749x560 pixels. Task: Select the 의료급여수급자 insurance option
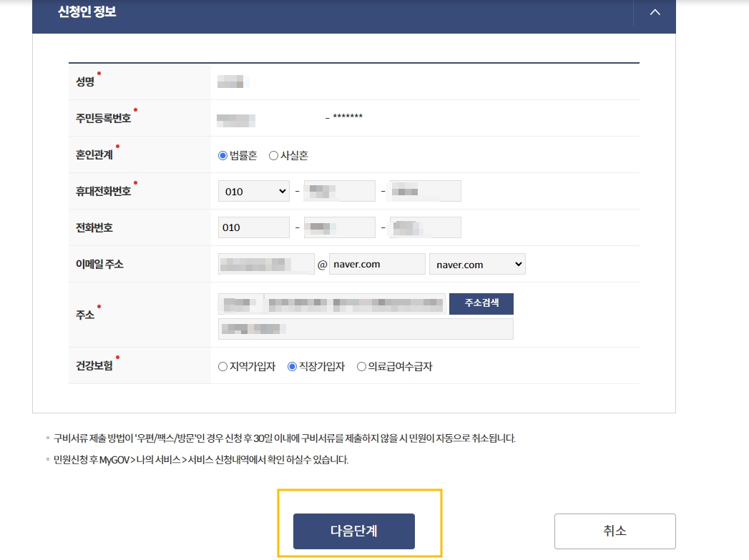[362, 366]
